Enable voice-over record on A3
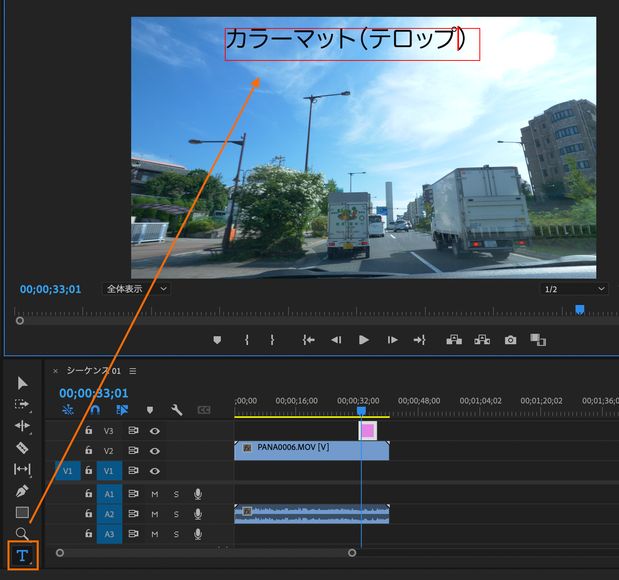This screenshot has width=619, height=580. (198, 534)
